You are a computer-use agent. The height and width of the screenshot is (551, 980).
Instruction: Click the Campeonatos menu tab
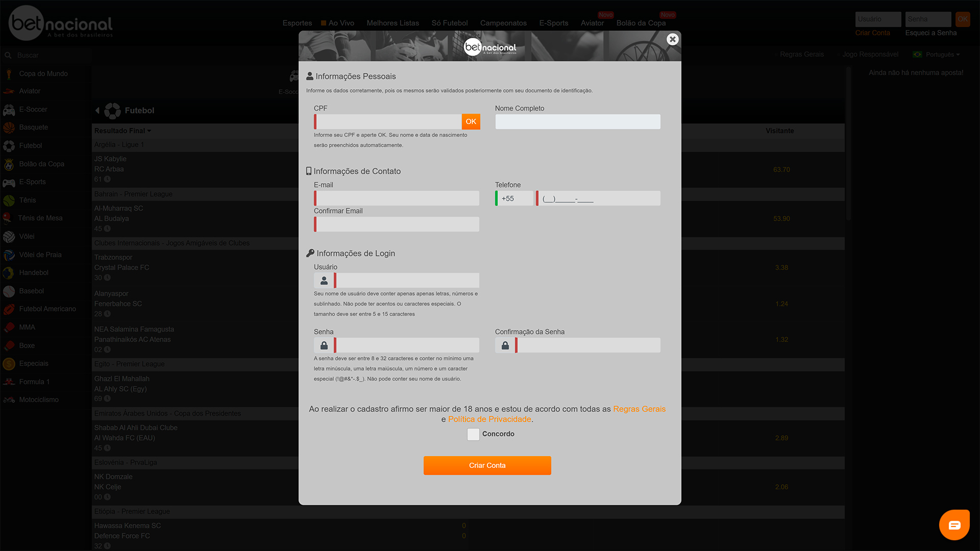click(503, 23)
